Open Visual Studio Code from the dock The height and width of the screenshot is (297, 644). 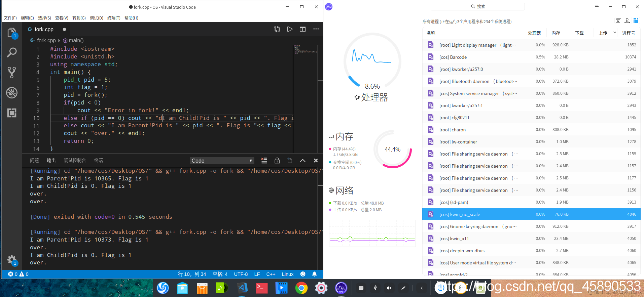242,288
